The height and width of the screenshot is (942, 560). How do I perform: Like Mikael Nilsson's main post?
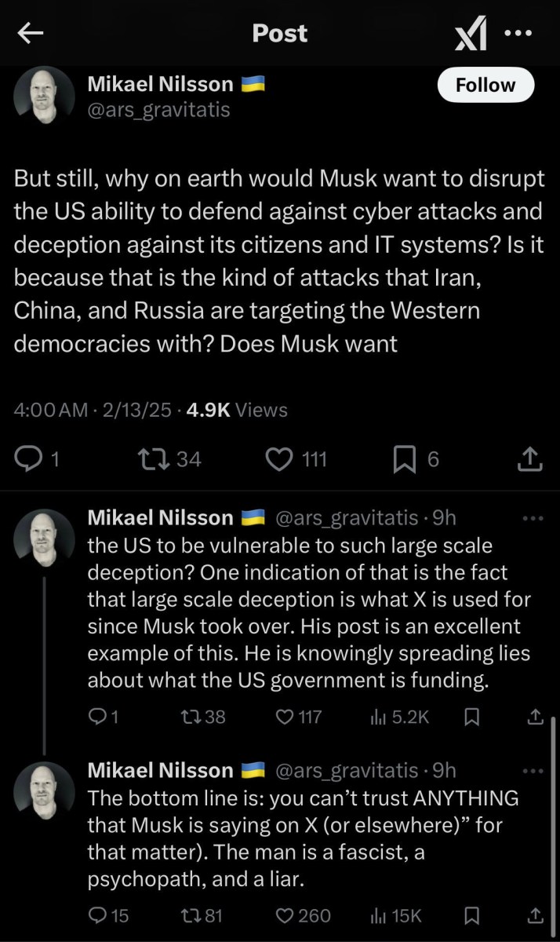click(280, 458)
